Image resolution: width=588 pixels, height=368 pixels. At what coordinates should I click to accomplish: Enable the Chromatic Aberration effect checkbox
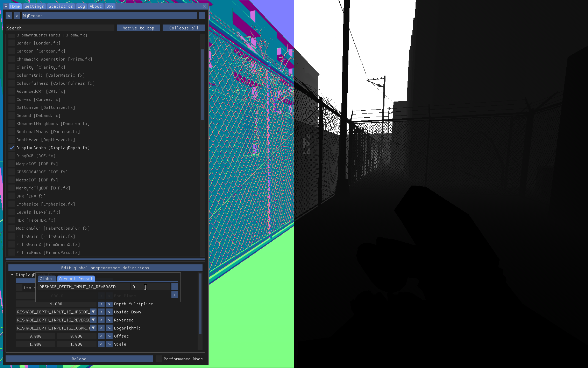point(12,59)
